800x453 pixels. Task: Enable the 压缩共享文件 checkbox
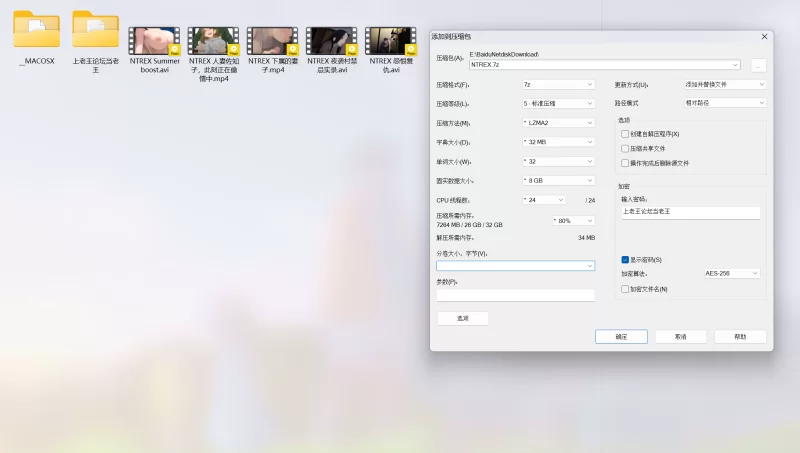625,148
